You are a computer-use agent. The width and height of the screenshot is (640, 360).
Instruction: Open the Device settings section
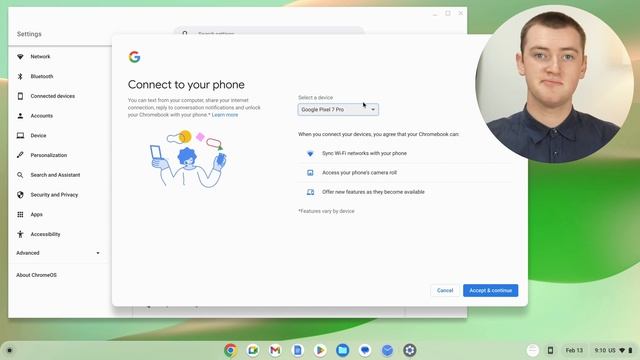pyautogui.click(x=38, y=136)
